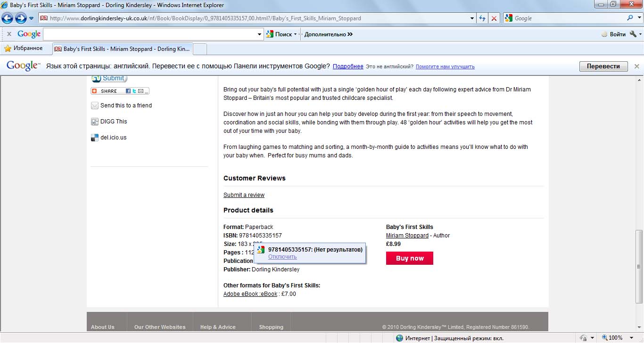This screenshot has width=644, height=343.
Task: Click the Отключить link in the popup
Action: pyautogui.click(x=282, y=257)
